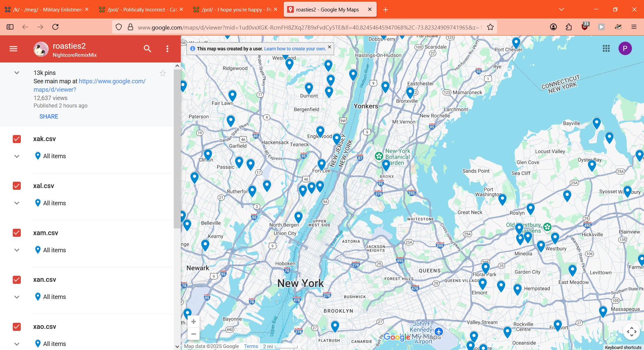View site security info via the padlock icon
644x350 pixels.
(130, 27)
